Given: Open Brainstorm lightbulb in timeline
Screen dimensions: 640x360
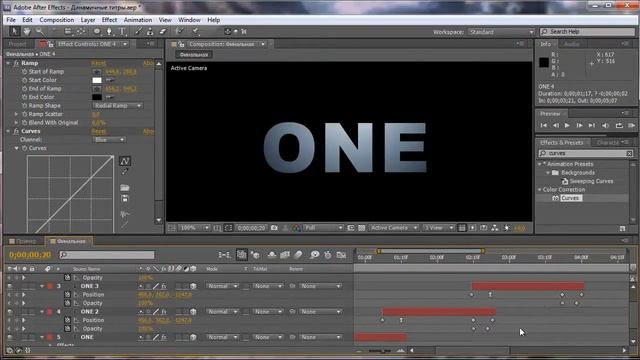Looking at the screenshot, I should [314, 255].
